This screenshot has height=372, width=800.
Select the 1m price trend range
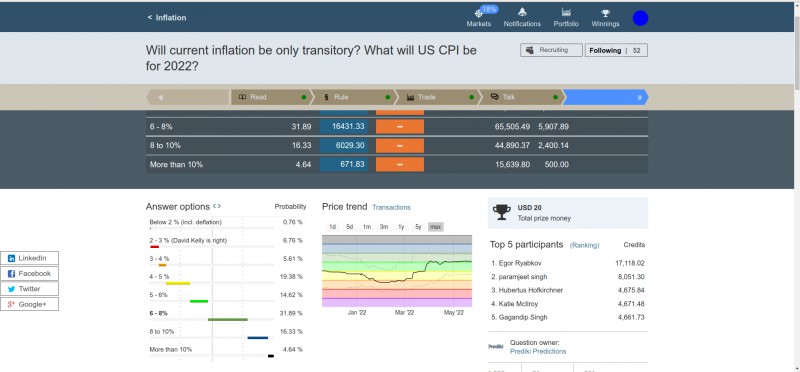point(367,227)
